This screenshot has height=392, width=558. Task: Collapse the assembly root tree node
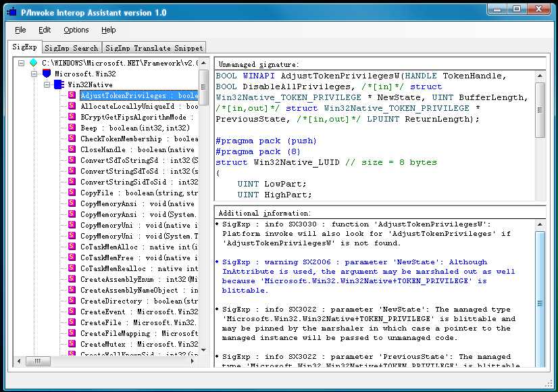pyautogui.click(x=22, y=63)
